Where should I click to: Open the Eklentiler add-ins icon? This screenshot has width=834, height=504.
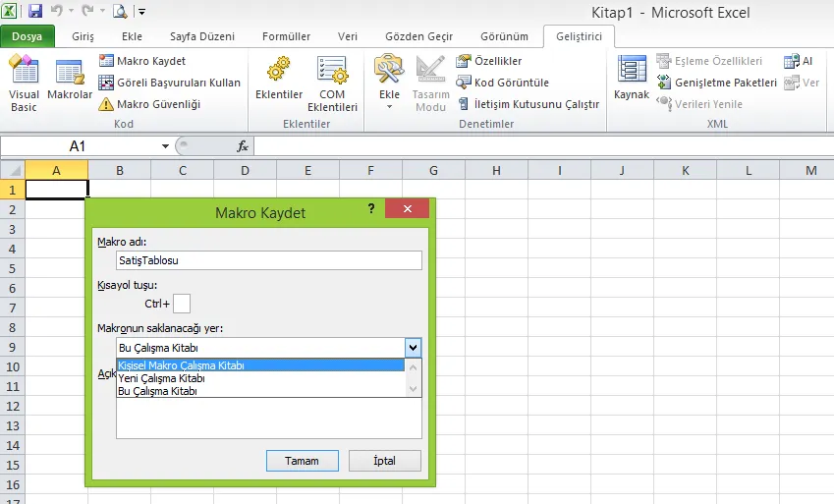(279, 81)
